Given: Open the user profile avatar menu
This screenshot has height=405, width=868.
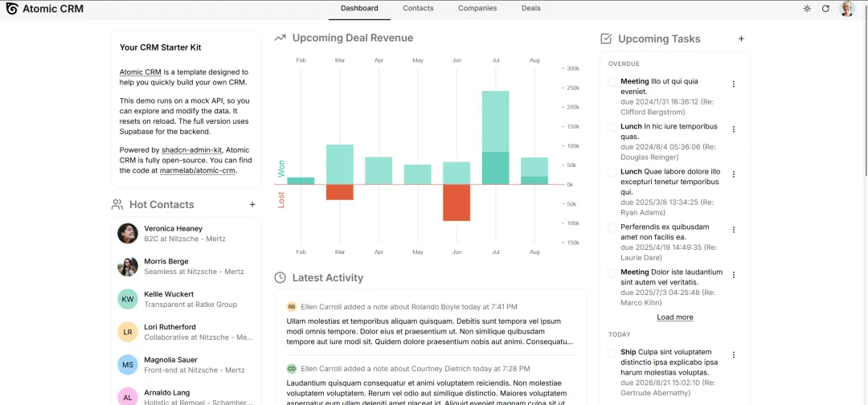Looking at the screenshot, I should [847, 8].
